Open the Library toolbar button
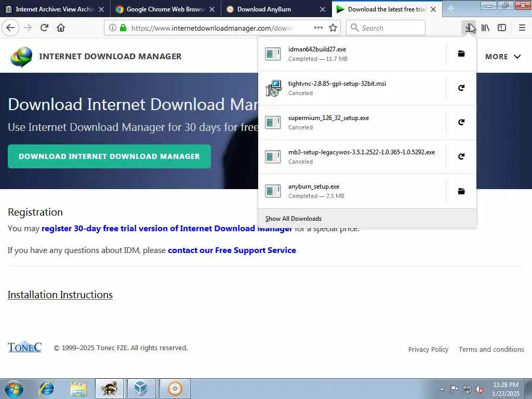Screen dimensions: 532x399 486,28
